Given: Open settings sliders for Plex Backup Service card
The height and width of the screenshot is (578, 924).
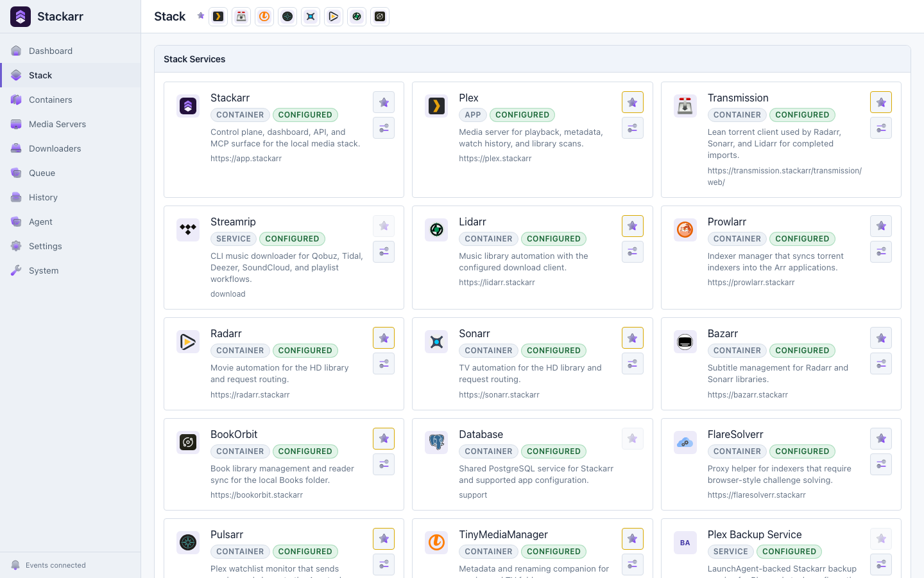Looking at the screenshot, I should tap(881, 565).
